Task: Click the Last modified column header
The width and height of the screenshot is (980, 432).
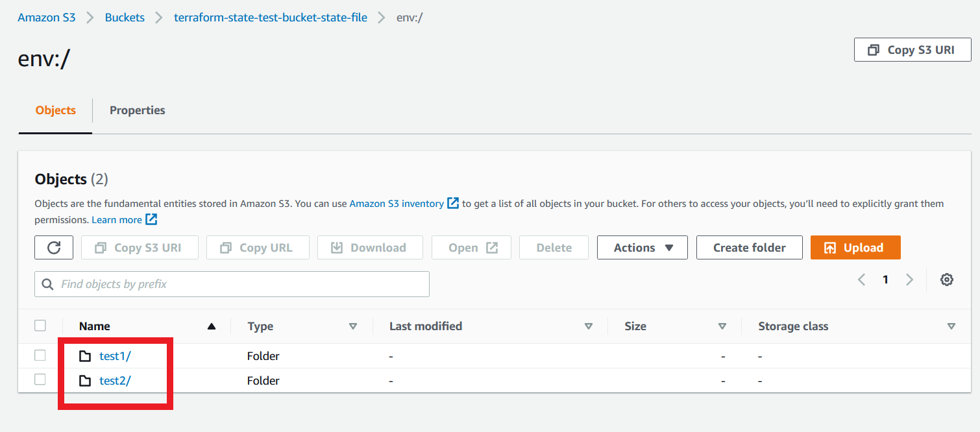Action: 426,326
